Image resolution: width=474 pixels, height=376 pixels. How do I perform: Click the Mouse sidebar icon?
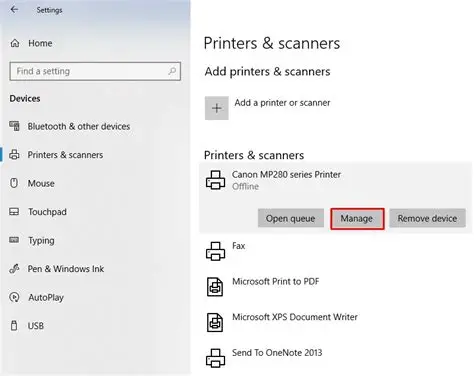[14, 183]
